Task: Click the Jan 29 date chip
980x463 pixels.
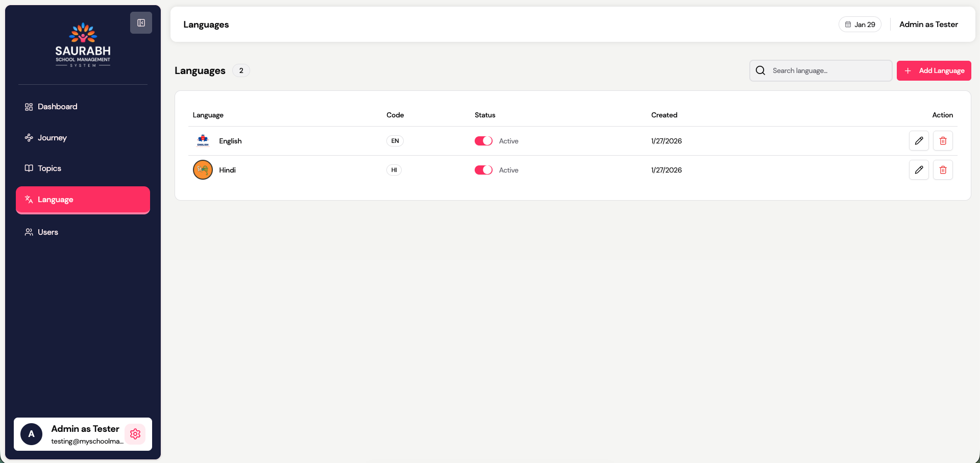Action: (x=860, y=25)
